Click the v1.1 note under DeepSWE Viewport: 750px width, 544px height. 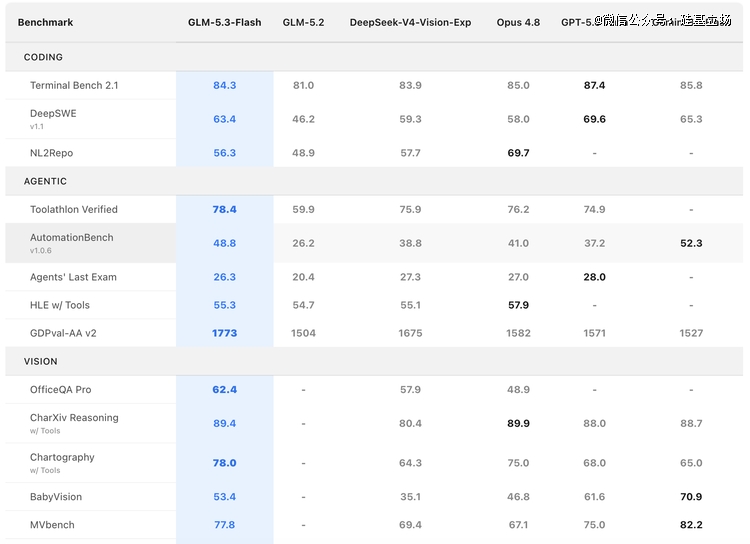pos(37,126)
